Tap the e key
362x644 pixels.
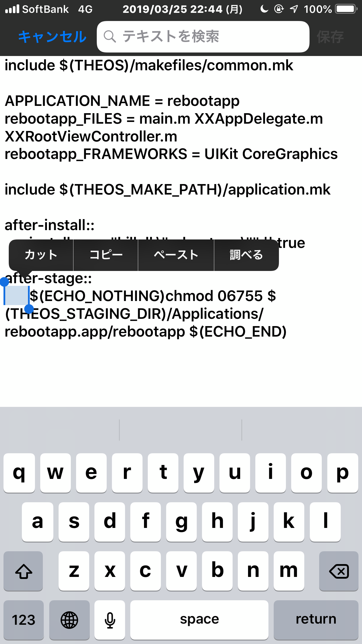coord(91,473)
